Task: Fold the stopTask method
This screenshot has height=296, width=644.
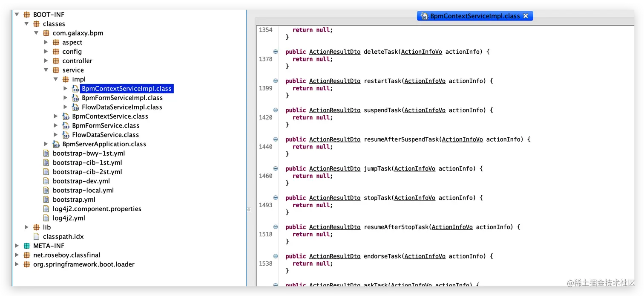Action: pyautogui.click(x=275, y=198)
